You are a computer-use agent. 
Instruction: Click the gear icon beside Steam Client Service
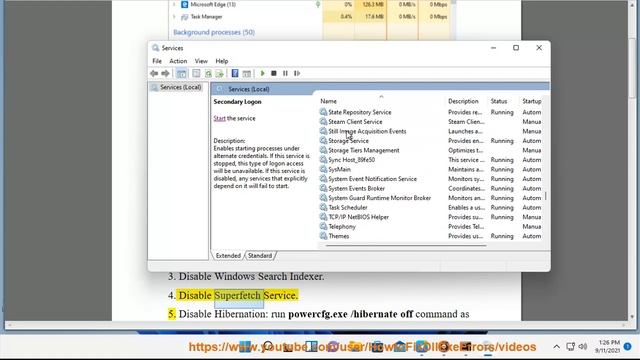coord(323,122)
